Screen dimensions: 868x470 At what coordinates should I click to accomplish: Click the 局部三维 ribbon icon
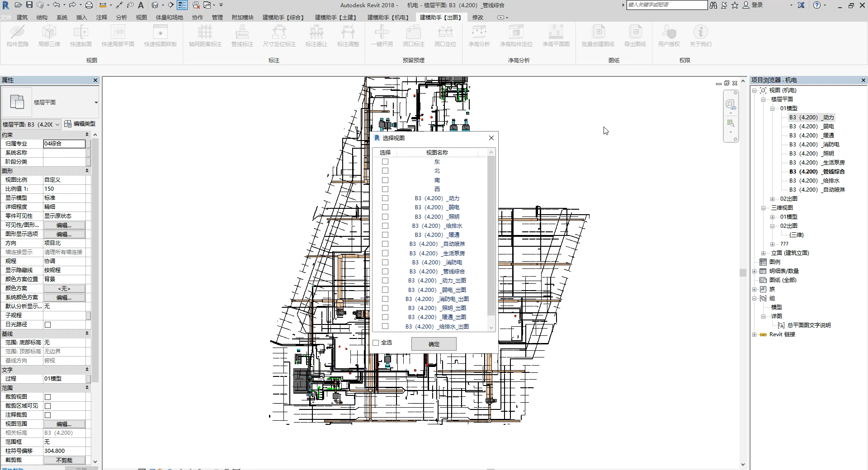point(49,33)
